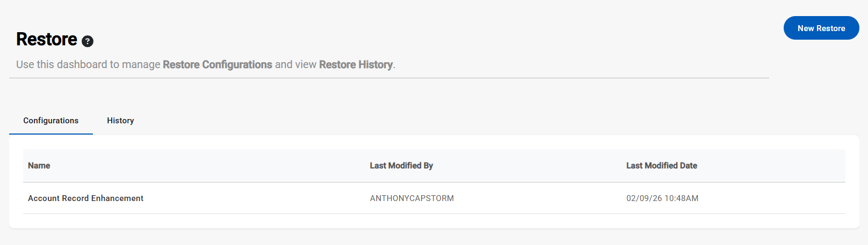The image size is (868, 245).
Task: Click the blank area right of the History tab
Action: 376,121
